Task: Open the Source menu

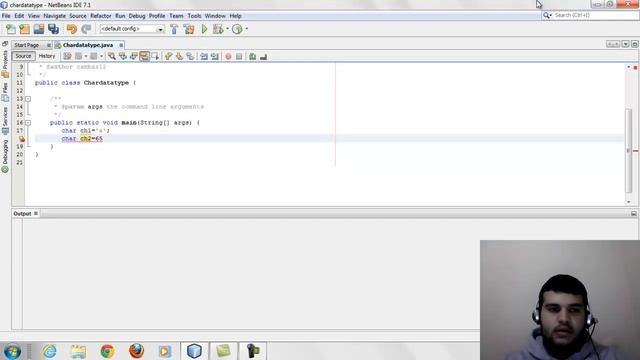Action: pyautogui.click(x=78, y=16)
